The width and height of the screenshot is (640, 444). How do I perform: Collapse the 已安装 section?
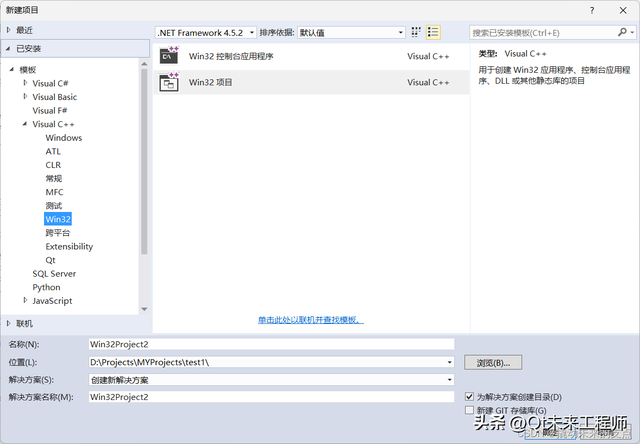8,49
